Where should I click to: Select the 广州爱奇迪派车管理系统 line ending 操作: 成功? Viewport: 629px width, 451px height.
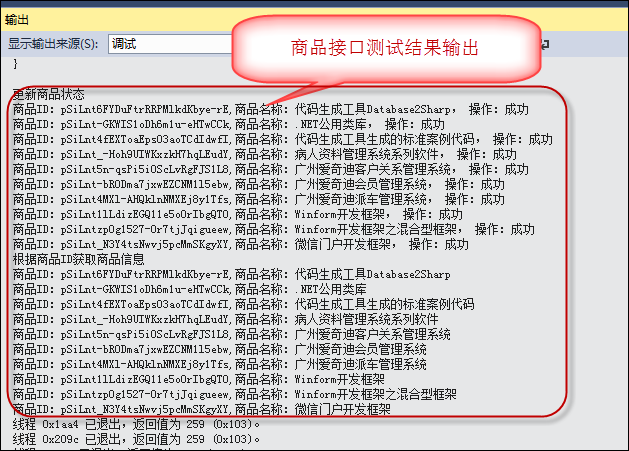(x=259, y=199)
